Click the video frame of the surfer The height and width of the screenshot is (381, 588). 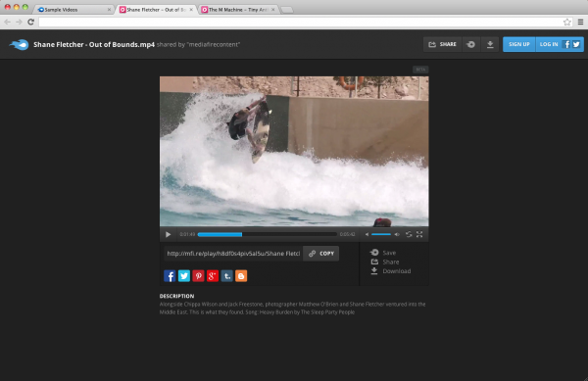point(294,152)
